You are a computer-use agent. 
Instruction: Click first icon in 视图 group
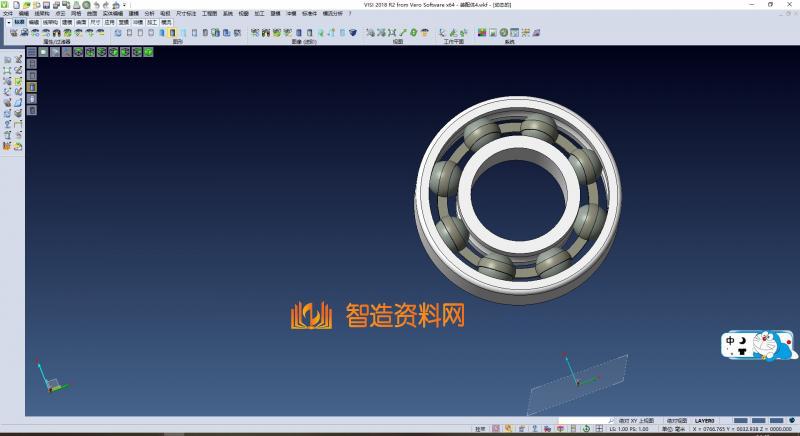coord(370,33)
